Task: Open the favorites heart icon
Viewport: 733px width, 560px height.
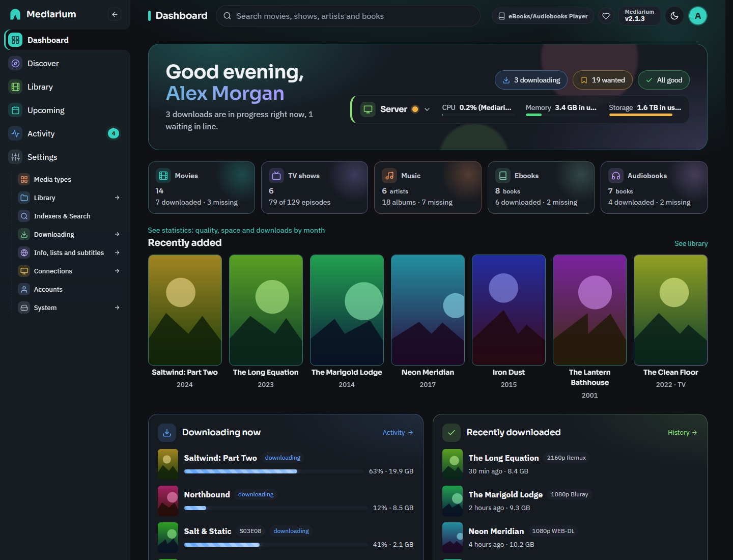Action: [x=606, y=16]
